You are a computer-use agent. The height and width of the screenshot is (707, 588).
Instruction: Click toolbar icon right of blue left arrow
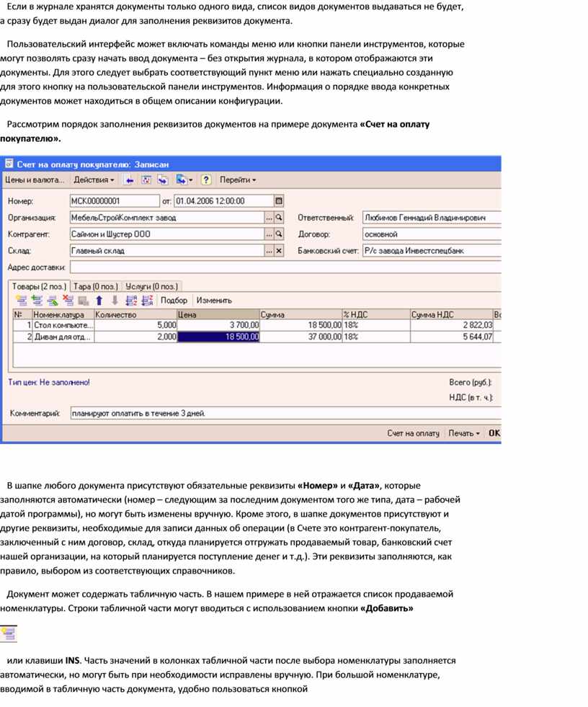(146, 180)
